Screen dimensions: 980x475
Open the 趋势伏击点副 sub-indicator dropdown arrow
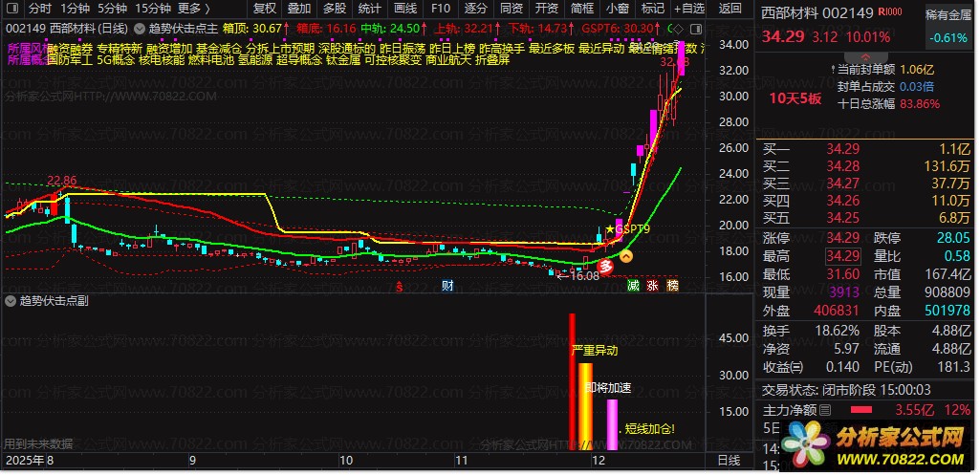click(x=11, y=300)
